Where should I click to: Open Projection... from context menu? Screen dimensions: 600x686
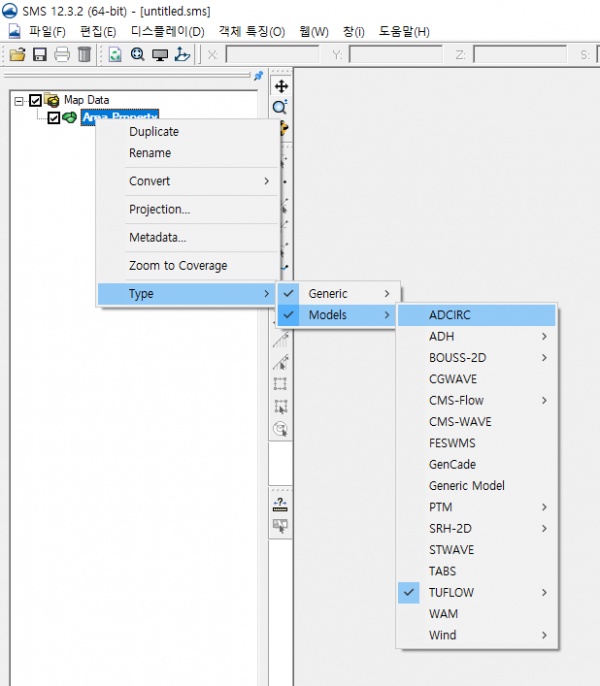point(189,209)
